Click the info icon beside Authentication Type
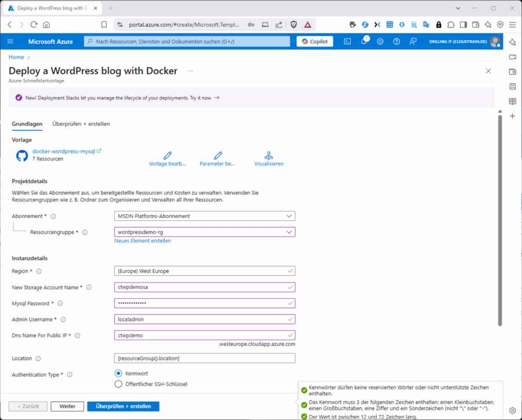This screenshot has height=420, width=522. click(x=70, y=375)
